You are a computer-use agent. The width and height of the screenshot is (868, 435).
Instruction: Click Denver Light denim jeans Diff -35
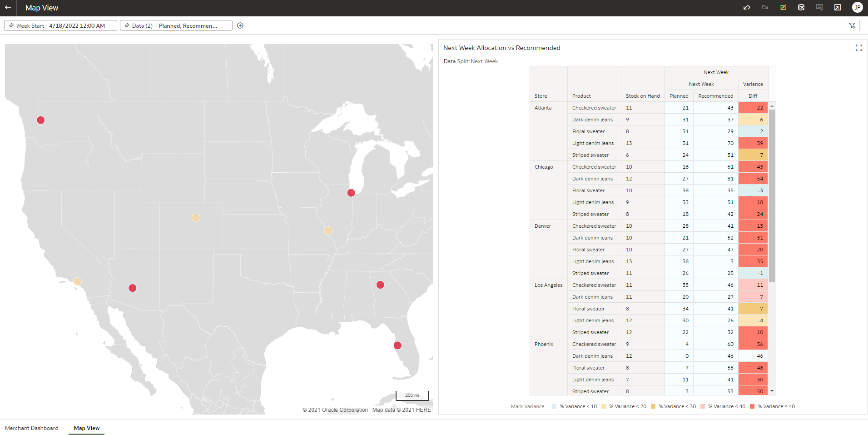(753, 261)
